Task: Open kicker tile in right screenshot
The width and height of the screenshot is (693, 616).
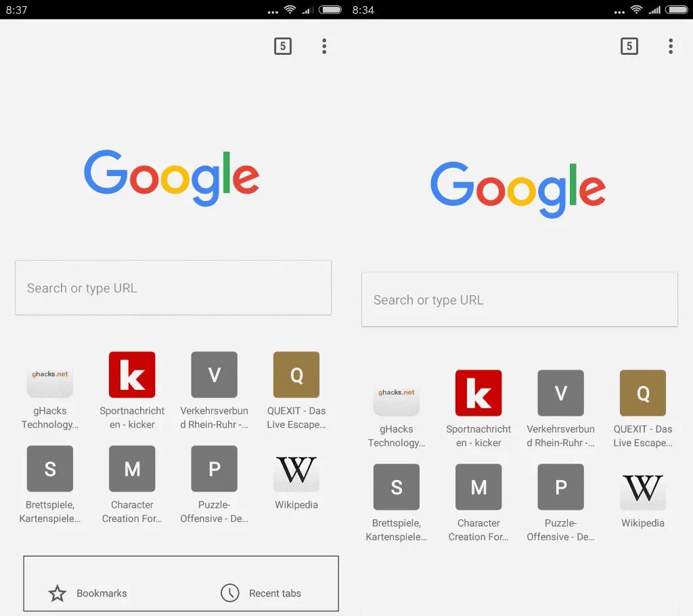Action: [x=478, y=393]
